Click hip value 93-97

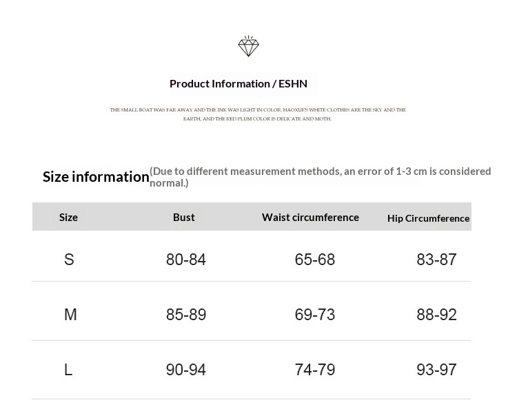pyautogui.click(x=436, y=370)
